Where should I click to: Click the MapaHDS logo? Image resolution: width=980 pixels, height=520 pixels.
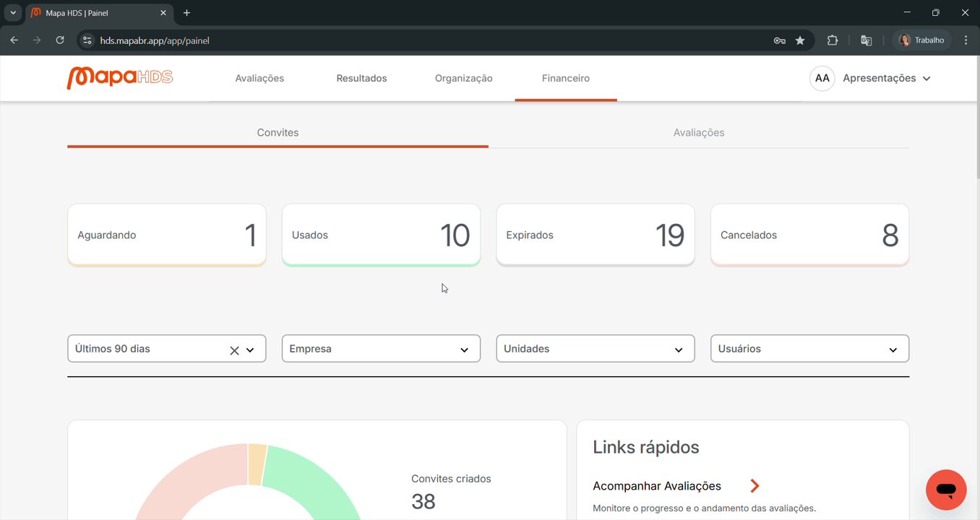click(120, 77)
